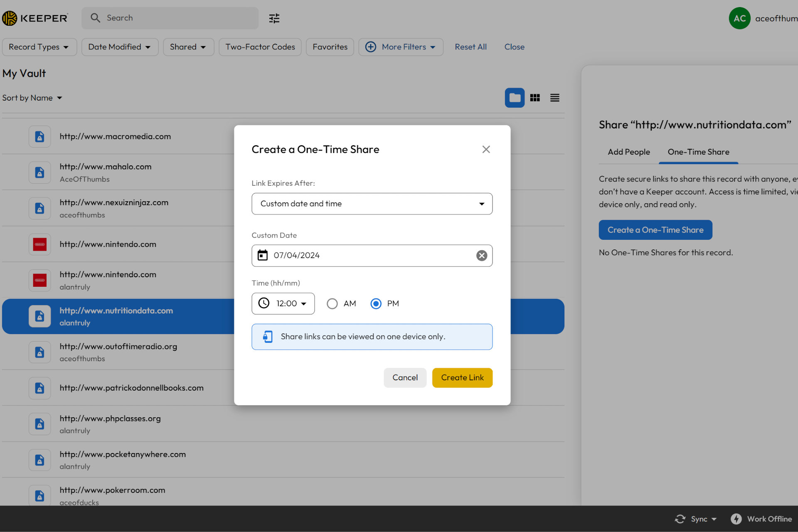This screenshot has height=532, width=798.
Task: Expand the Record Types filter dropdown
Action: coord(38,47)
